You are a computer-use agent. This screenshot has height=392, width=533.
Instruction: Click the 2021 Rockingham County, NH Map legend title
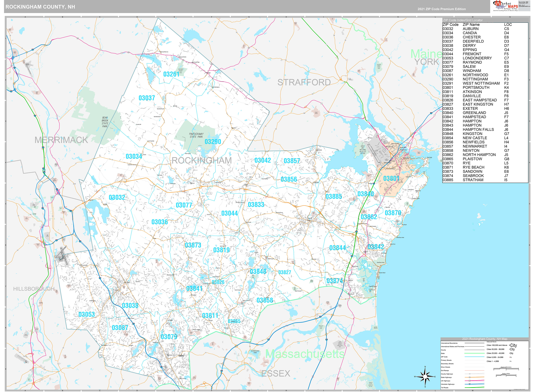coord(485,339)
